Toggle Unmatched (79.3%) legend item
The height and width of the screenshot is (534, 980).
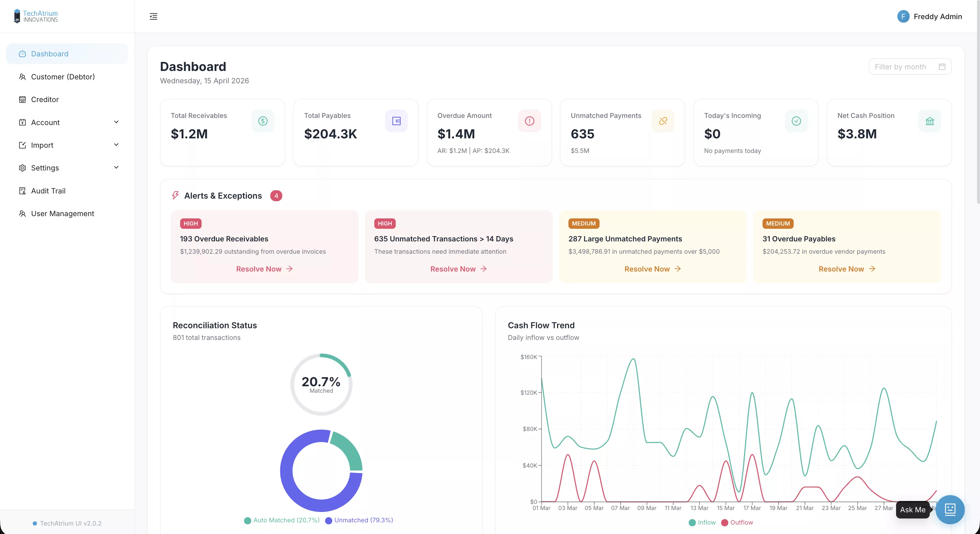pyautogui.click(x=359, y=520)
